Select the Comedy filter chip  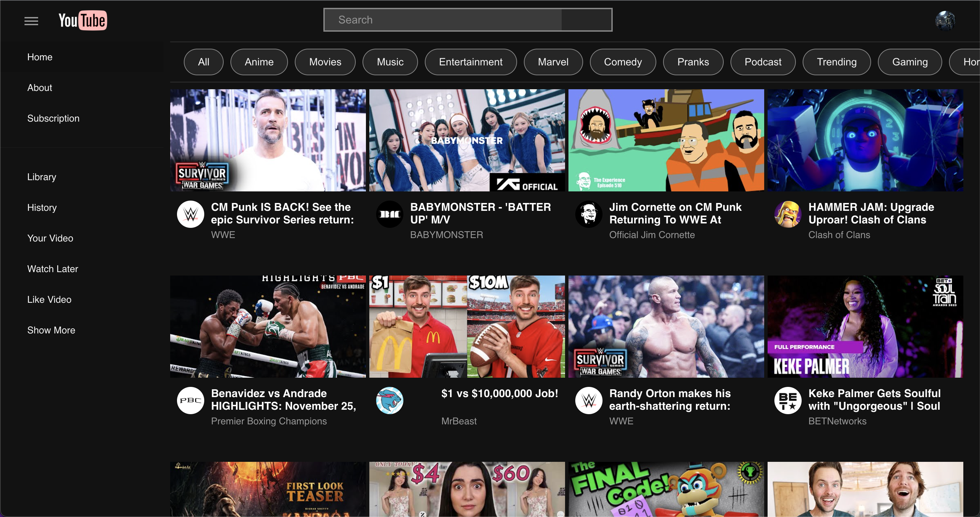click(623, 62)
